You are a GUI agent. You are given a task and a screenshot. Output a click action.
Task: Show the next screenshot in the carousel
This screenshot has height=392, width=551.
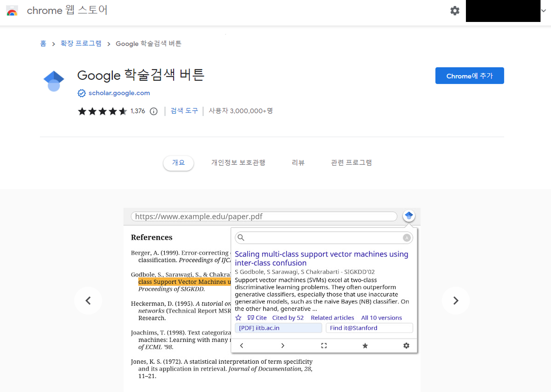[455, 301]
